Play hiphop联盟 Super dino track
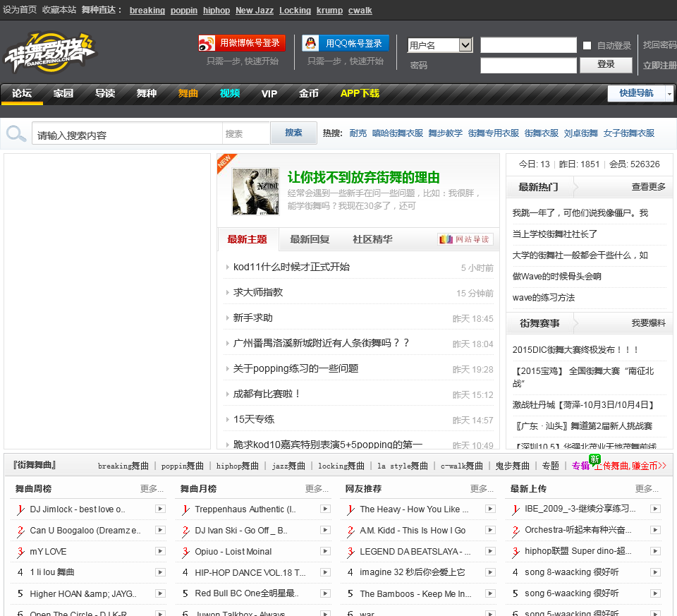Image resolution: width=677 pixels, height=616 pixels. click(x=655, y=551)
